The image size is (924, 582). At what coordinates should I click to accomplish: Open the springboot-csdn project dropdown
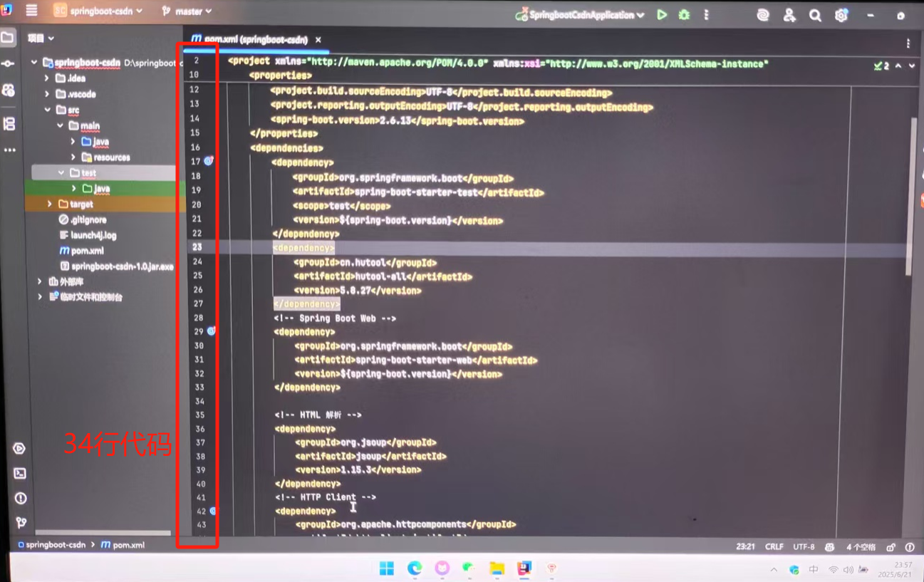pos(98,11)
